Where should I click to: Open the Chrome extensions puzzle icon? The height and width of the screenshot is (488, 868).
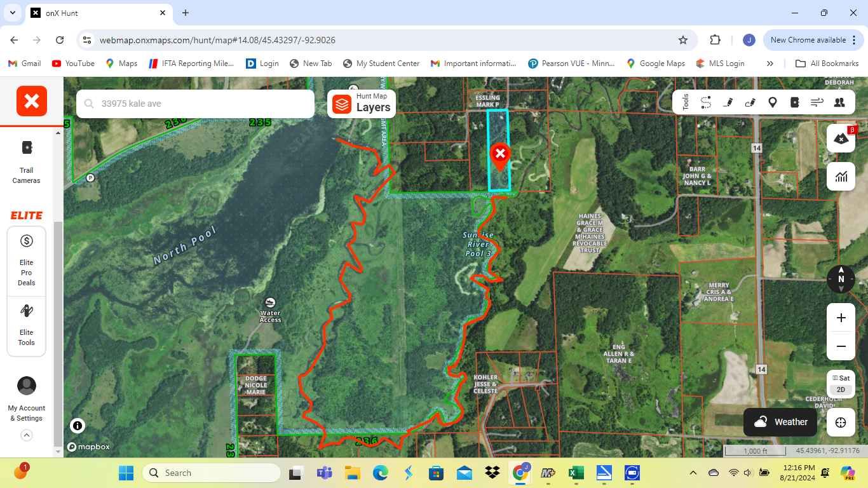pyautogui.click(x=715, y=40)
